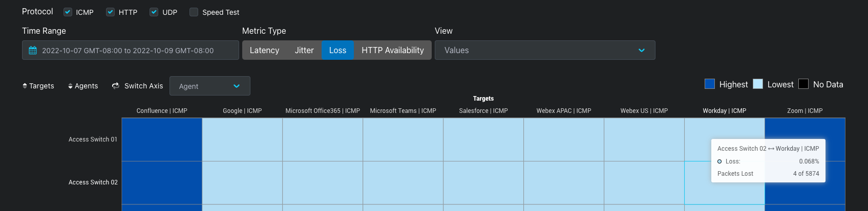Uncheck the ICMP protocol checkbox
Screen dimensions: 868x211
point(68,12)
